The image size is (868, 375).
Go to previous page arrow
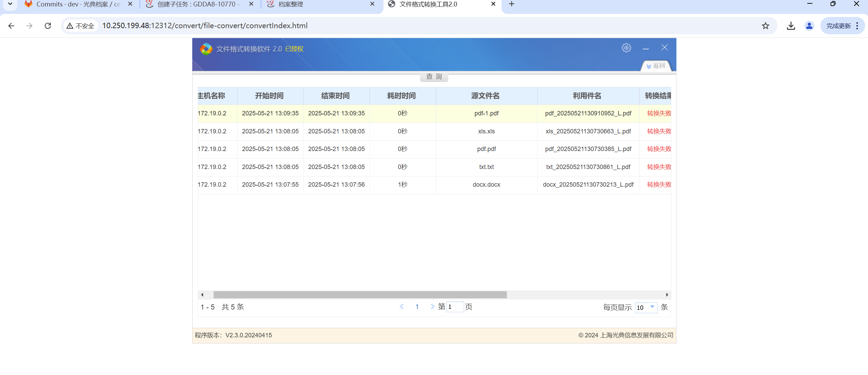tap(401, 307)
